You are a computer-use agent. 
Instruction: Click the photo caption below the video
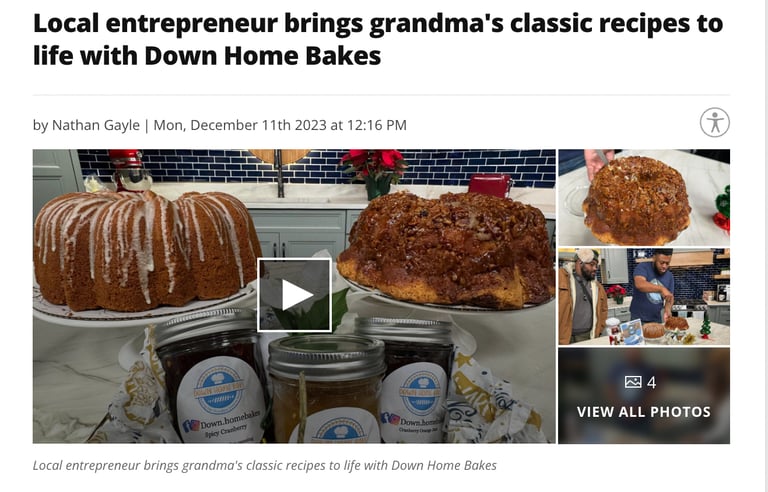pyautogui.click(x=264, y=465)
